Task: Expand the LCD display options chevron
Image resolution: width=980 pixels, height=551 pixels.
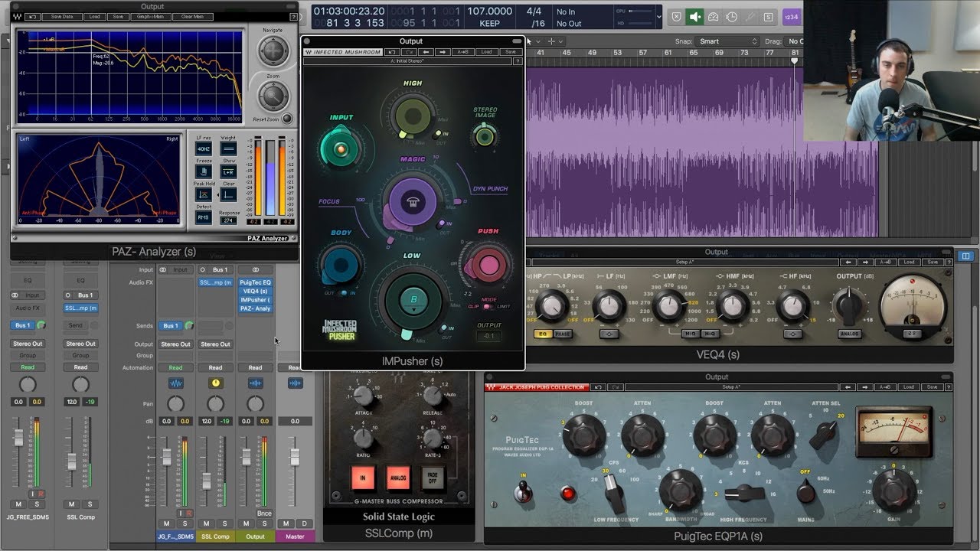Action: (x=659, y=16)
